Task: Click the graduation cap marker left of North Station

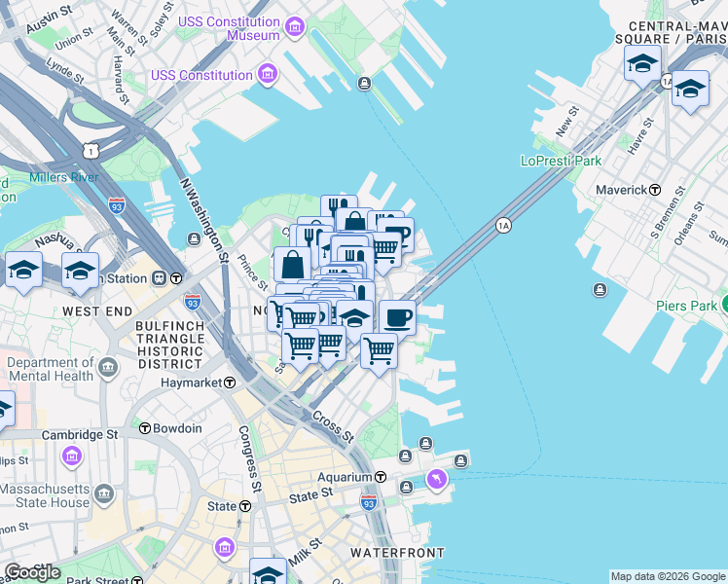Action: tap(23, 271)
